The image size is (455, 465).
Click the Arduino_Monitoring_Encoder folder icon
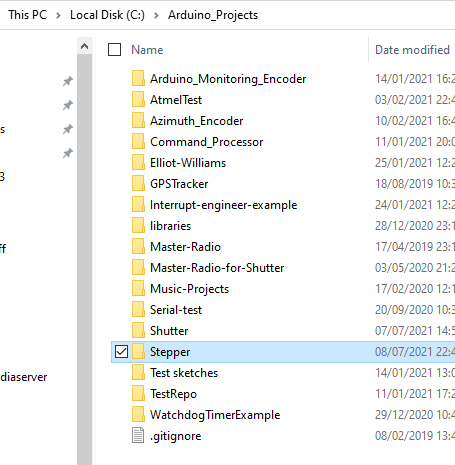tap(138, 79)
